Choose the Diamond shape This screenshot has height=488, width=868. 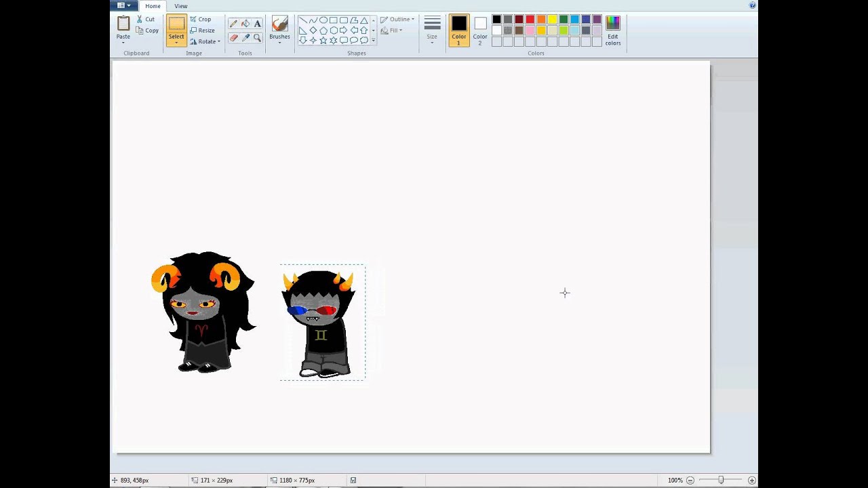(313, 30)
